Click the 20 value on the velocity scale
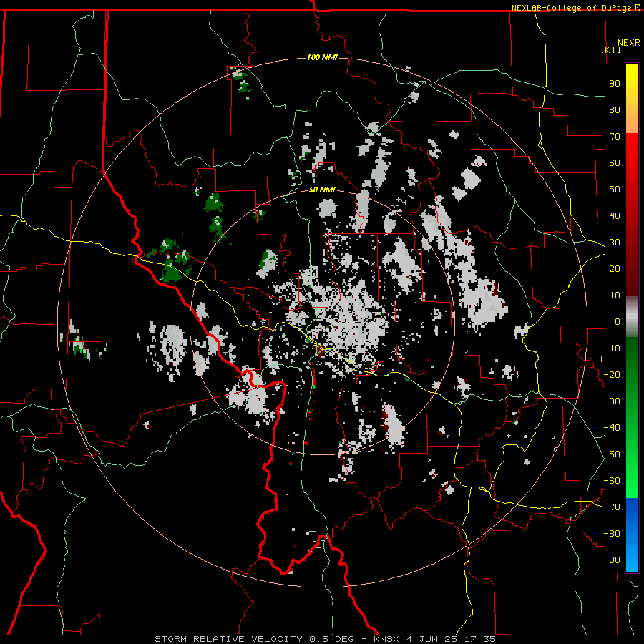The width and height of the screenshot is (644, 644). pos(615,268)
